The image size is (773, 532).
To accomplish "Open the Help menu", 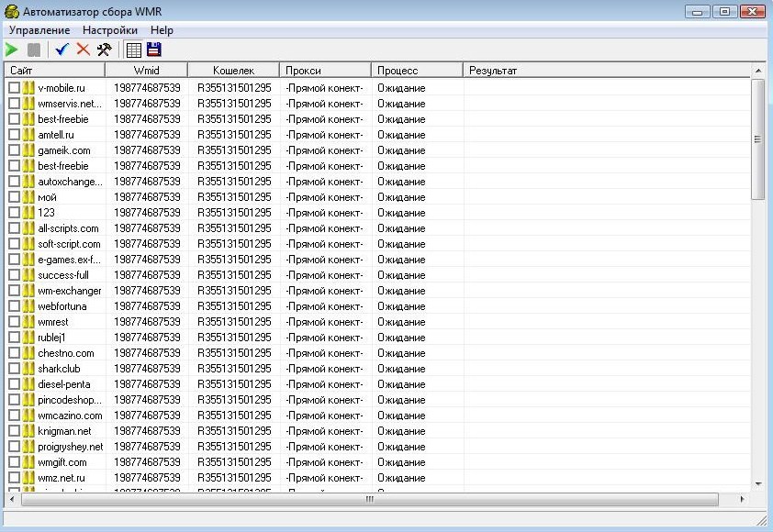I will click(162, 30).
